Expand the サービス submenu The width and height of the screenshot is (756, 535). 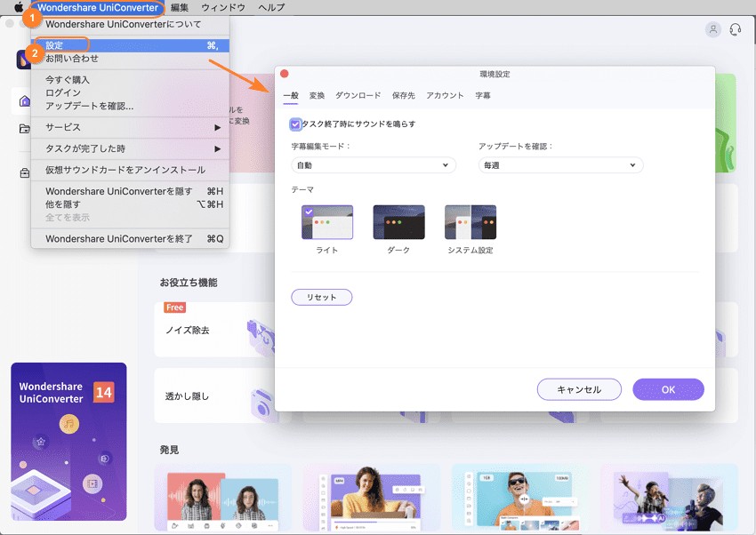[130, 128]
